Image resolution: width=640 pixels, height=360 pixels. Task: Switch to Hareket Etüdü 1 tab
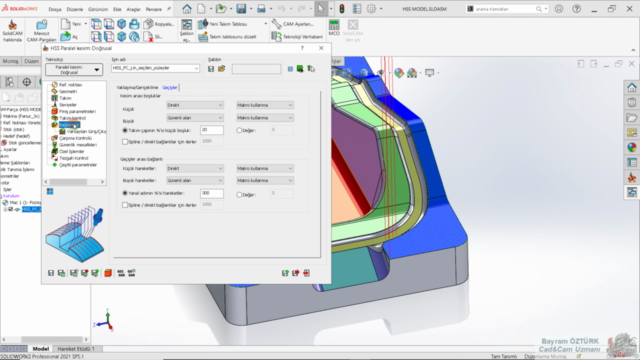pyautogui.click(x=76, y=349)
